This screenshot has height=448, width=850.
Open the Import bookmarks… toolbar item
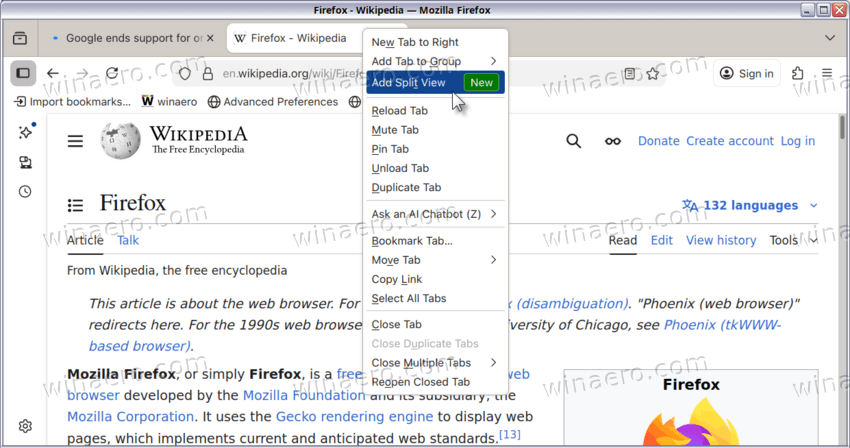(72, 102)
